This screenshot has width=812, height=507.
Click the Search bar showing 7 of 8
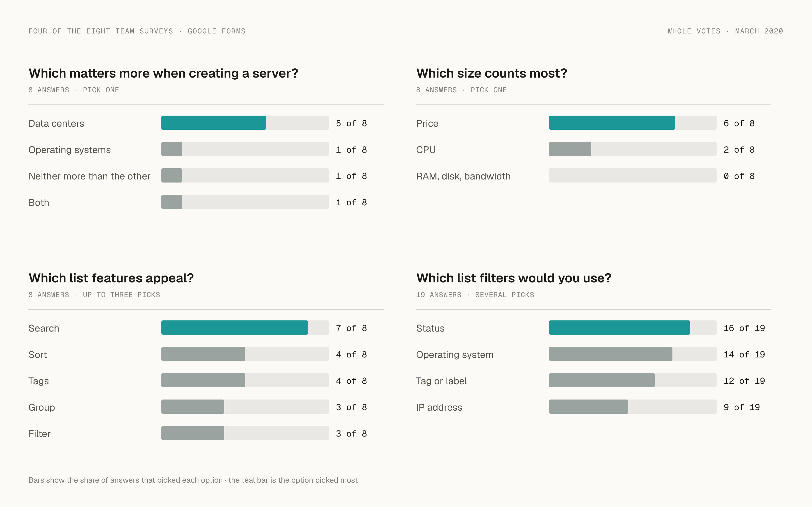click(x=245, y=328)
